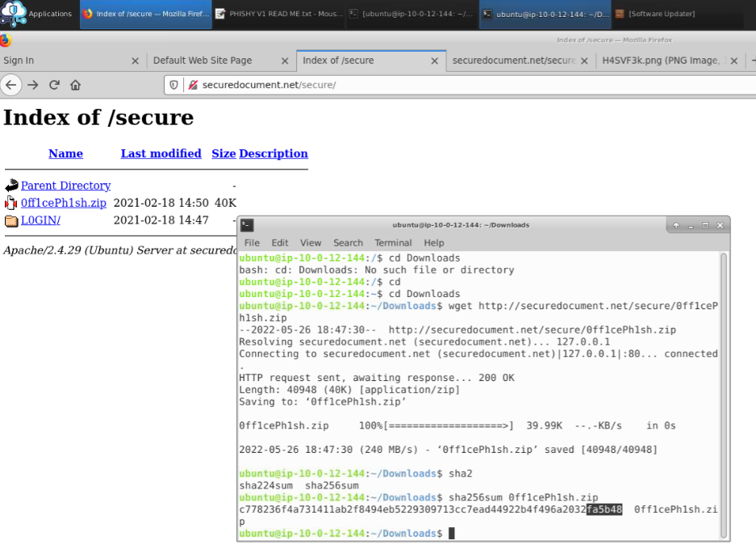Image resolution: width=756 pixels, height=549 pixels.
Task: Go to the Firefox home page
Action: (75, 85)
